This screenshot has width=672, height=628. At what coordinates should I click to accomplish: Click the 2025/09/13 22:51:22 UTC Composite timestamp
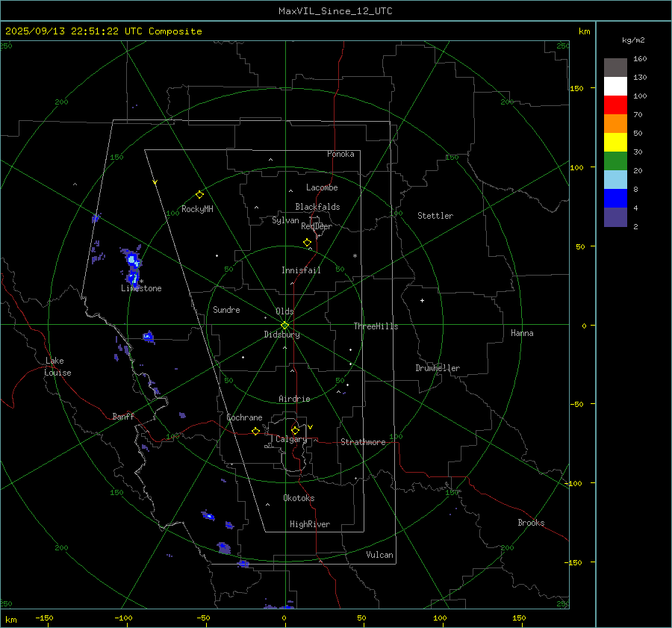pyautogui.click(x=104, y=31)
